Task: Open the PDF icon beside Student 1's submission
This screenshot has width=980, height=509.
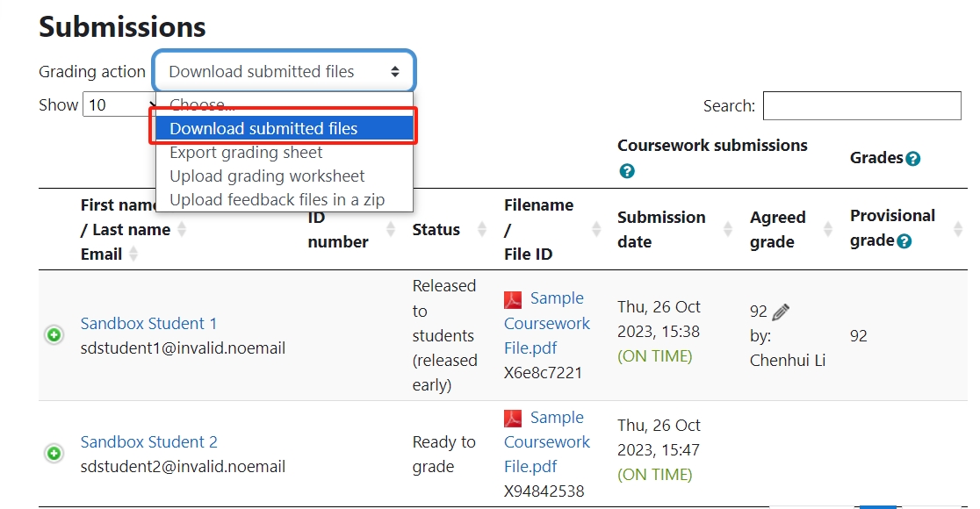Action: pyautogui.click(x=514, y=298)
